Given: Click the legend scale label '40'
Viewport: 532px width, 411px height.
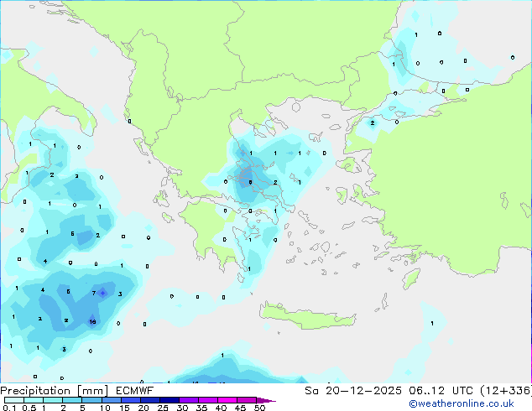Looking at the screenshot, I should pos(221,408).
